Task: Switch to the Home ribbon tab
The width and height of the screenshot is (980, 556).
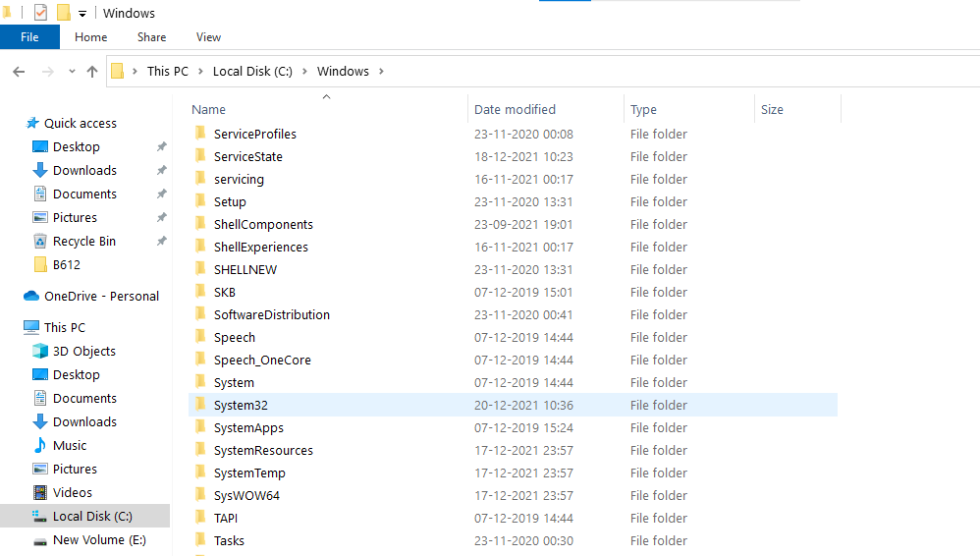Action: pyautogui.click(x=90, y=37)
